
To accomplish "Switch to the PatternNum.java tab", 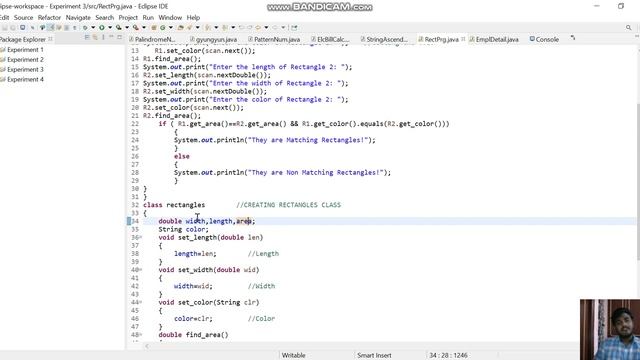I will click(274, 40).
